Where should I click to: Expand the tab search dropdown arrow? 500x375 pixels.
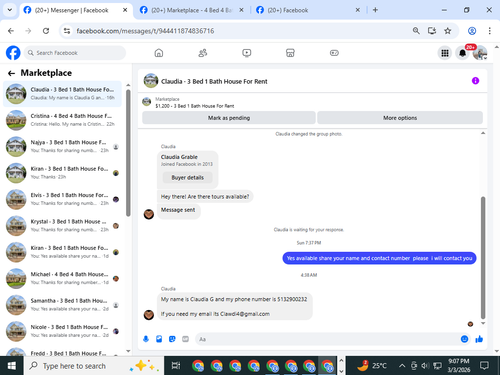click(x=10, y=10)
